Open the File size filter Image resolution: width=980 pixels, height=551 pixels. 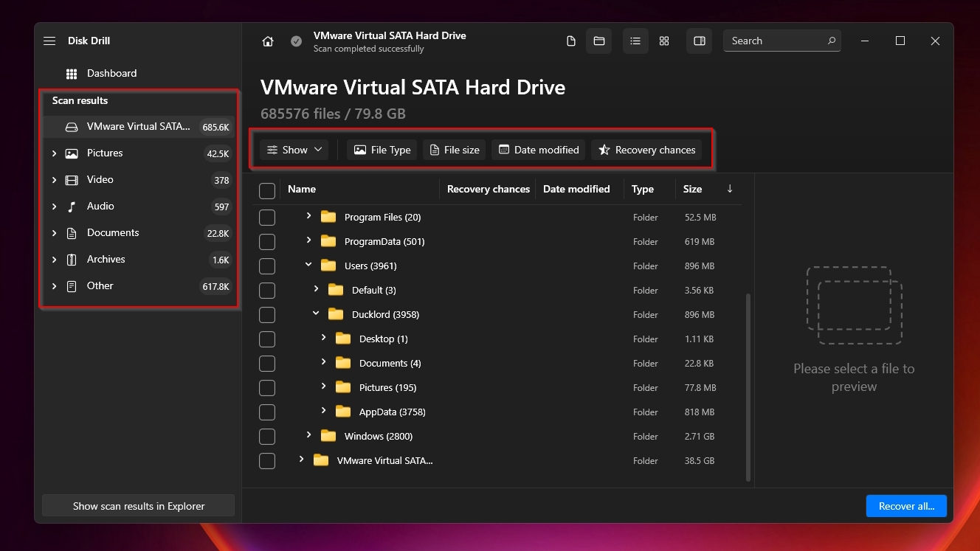click(454, 150)
